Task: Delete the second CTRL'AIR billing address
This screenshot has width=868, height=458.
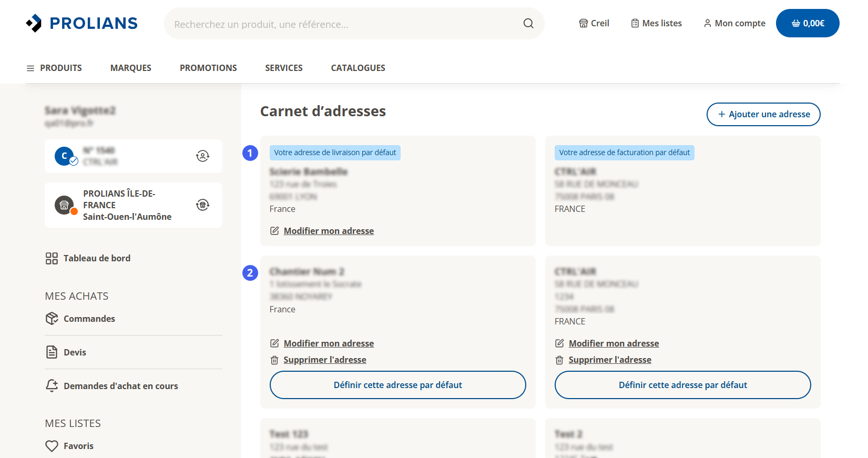Action: [610, 360]
